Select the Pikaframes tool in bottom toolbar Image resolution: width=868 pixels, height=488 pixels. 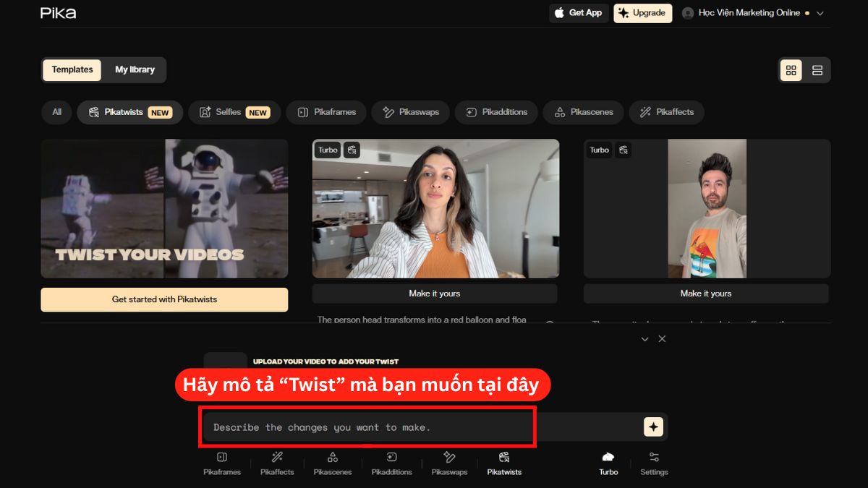222,463
